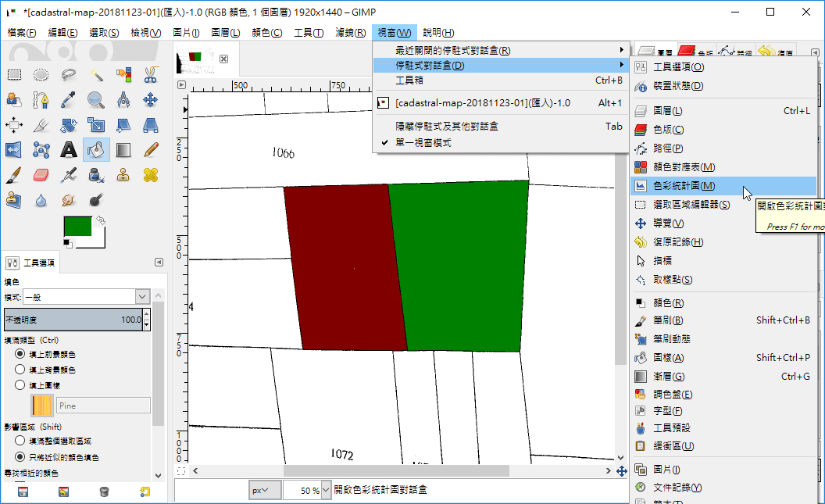The image size is (825, 504).
Task: Switch to the Ellipse Select tool
Action: 41,75
